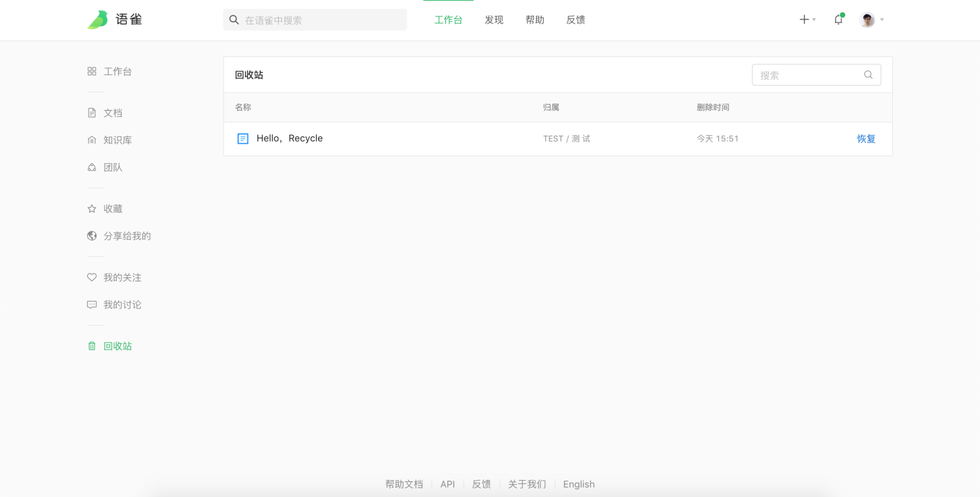
Task: Switch language via English footer link
Action: (x=579, y=485)
